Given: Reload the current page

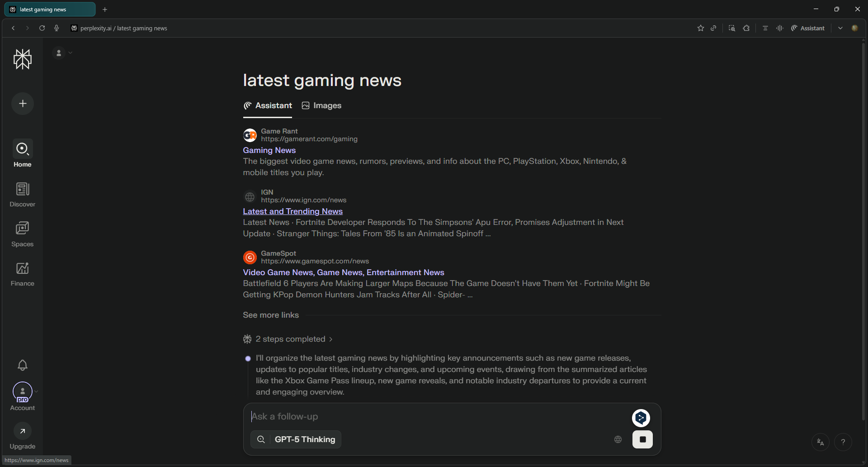Looking at the screenshot, I should click(42, 28).
